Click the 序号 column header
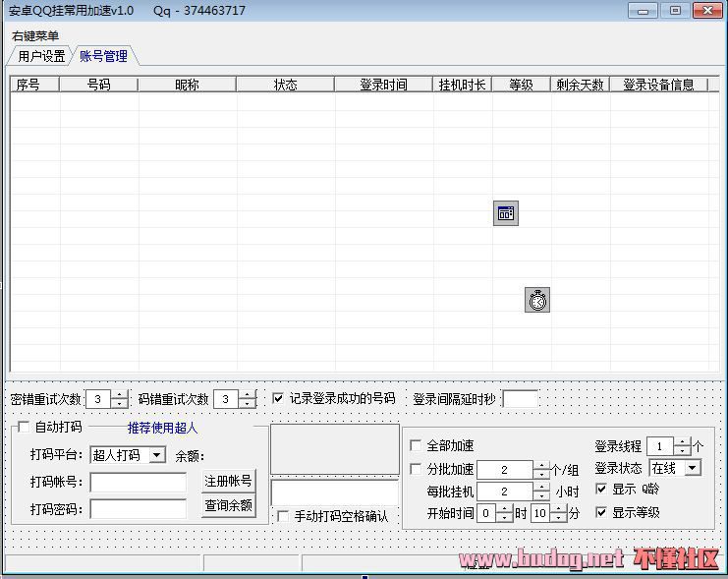The height and width of the screenshot is (579, 728). pos(34,85)
